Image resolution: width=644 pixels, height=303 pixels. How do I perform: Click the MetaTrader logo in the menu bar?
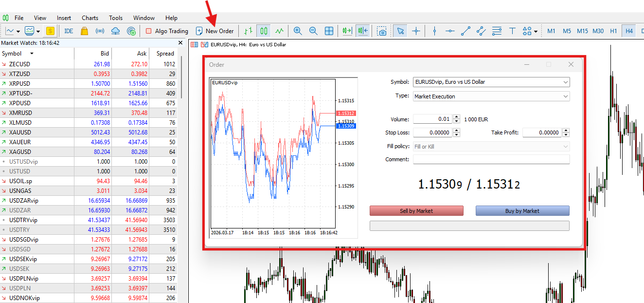point(6,18)
